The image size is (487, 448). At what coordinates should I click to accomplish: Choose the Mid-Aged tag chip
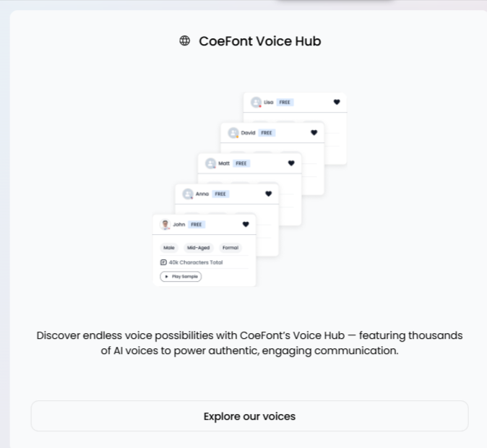click(x=198, y=248)
